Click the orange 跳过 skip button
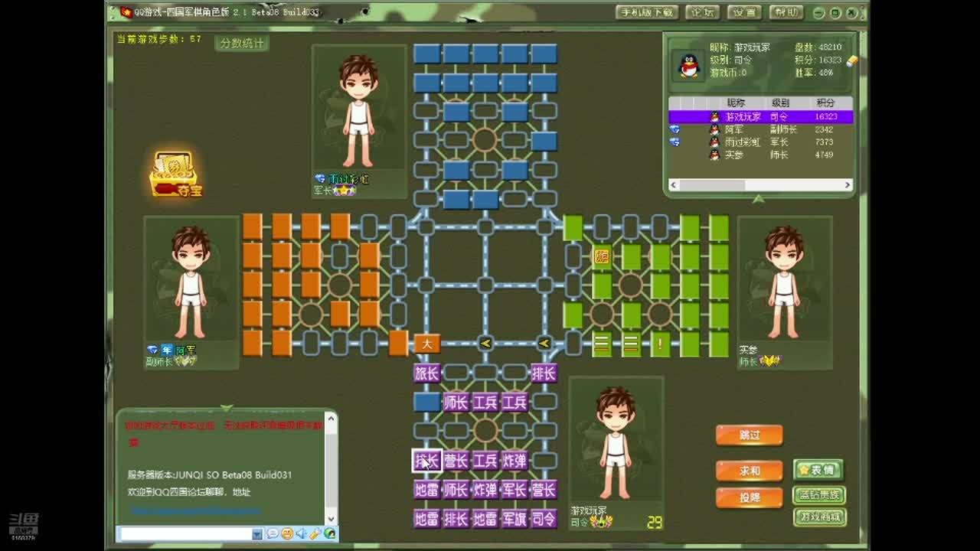Image resolution: width=980 pixels, height=551 pixels. tap(750, 435)
